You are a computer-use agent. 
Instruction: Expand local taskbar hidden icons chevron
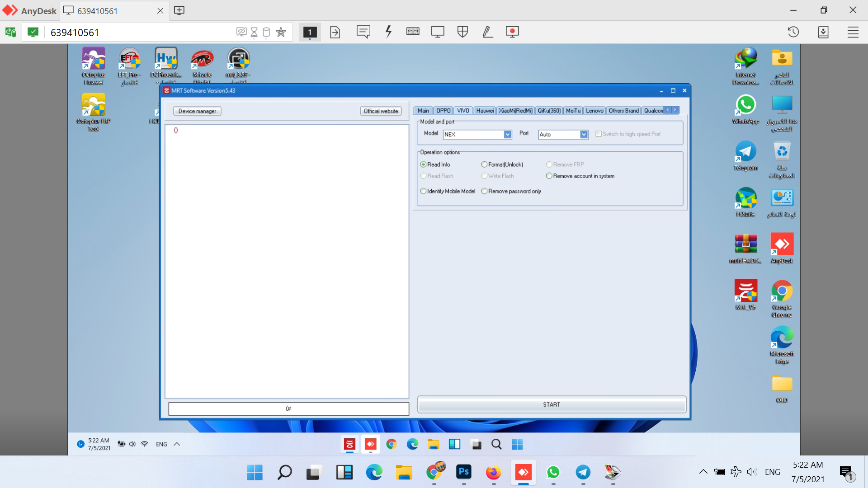[x=703, y=472]
